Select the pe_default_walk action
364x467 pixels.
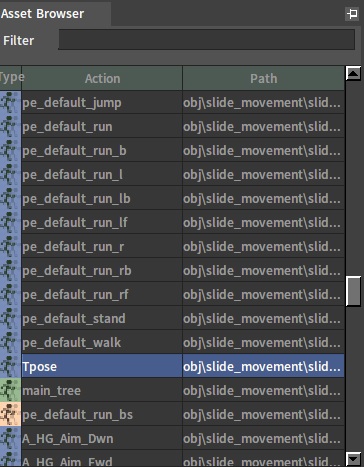click(102, 342)
